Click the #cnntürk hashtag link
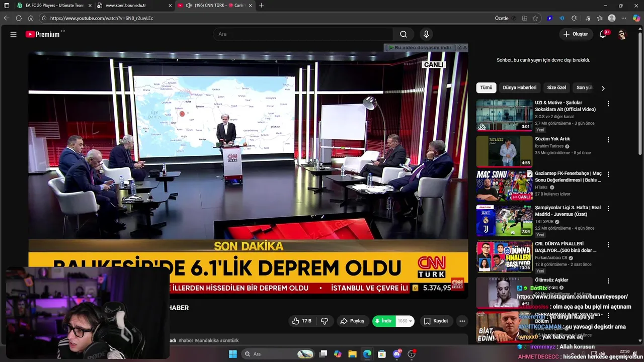The height and width of the screenshot is (362, 644). 230,340
